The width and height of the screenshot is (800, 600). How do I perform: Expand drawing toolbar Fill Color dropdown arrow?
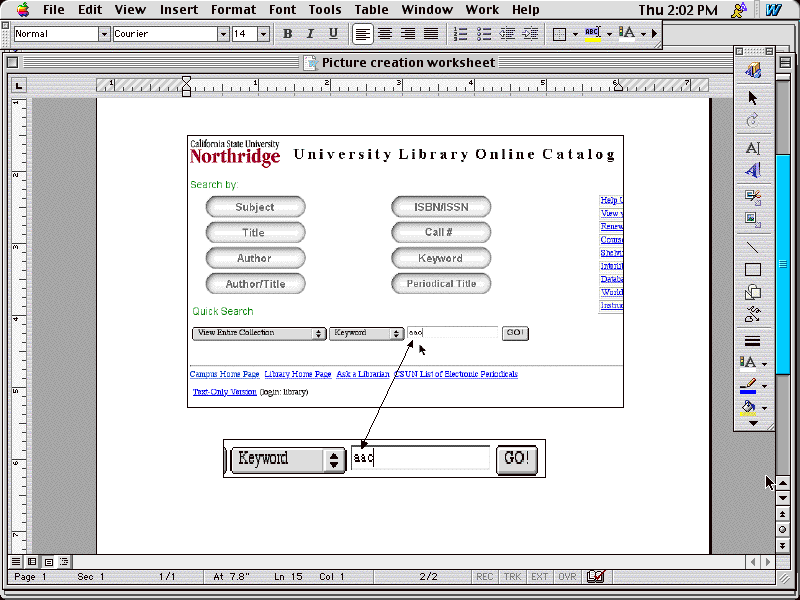pos(764,408)
